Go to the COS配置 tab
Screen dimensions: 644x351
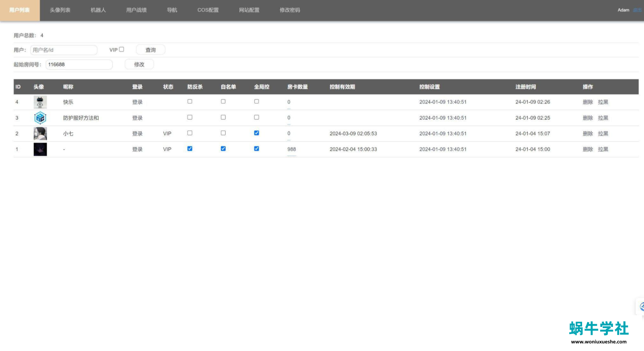click(208, 10)
